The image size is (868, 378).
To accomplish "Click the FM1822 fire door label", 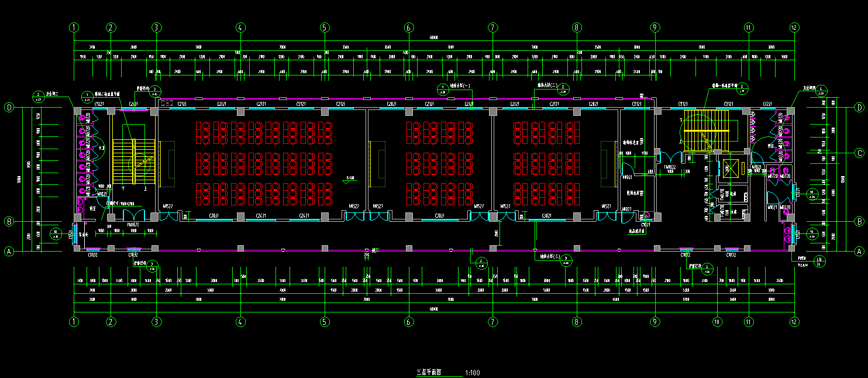I will tap(670, 167).
